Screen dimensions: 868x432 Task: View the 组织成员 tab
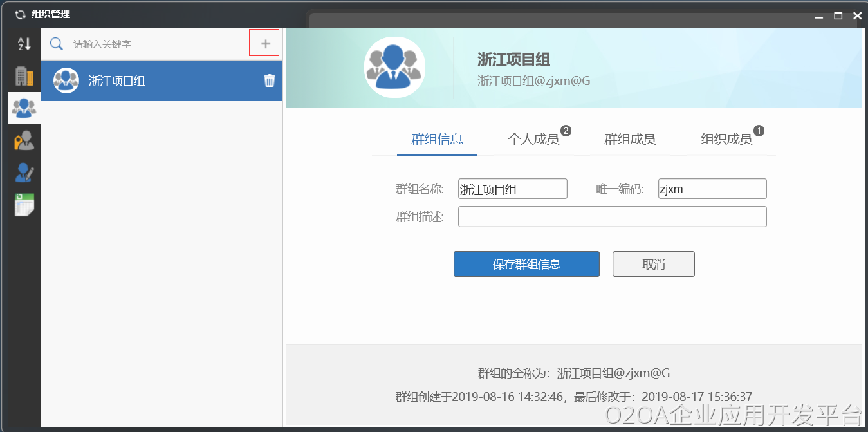tap(726, 139)
